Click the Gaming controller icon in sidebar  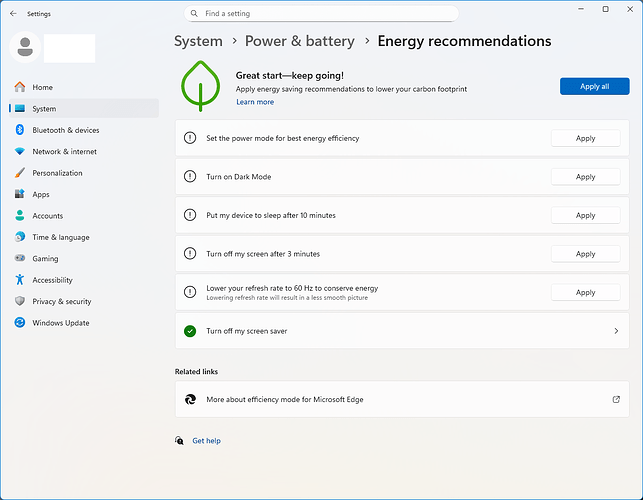click(x=20, y=258)
